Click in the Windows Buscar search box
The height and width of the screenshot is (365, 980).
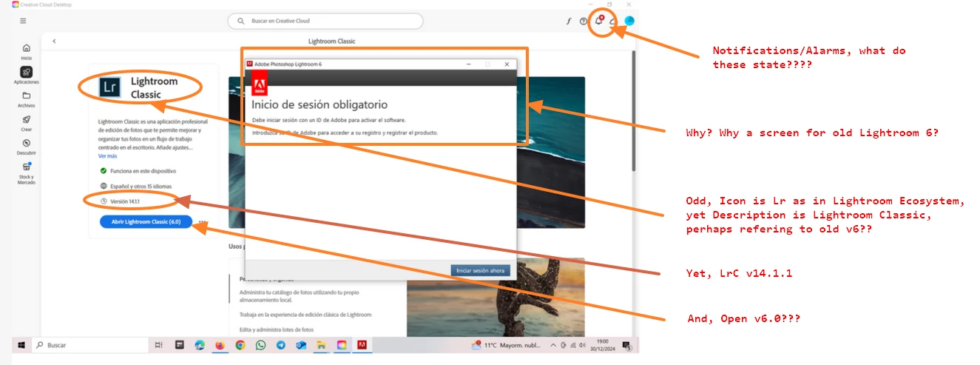[89, 345]
